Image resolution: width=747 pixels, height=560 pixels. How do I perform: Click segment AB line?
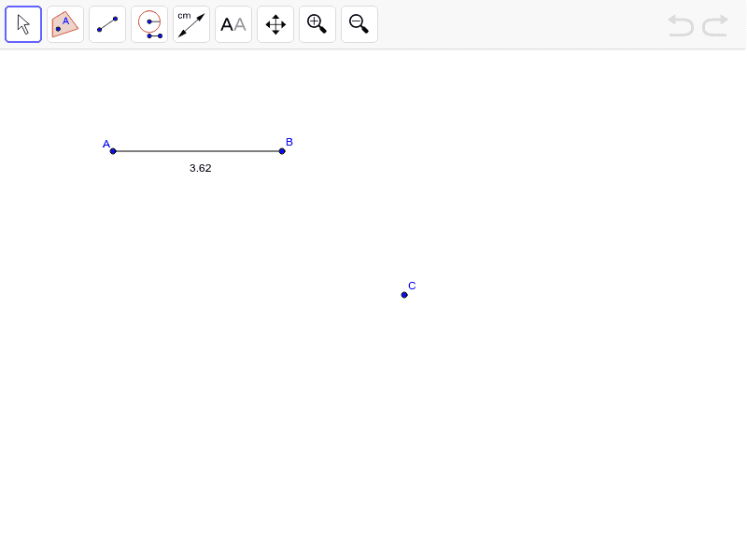point(197,151)
